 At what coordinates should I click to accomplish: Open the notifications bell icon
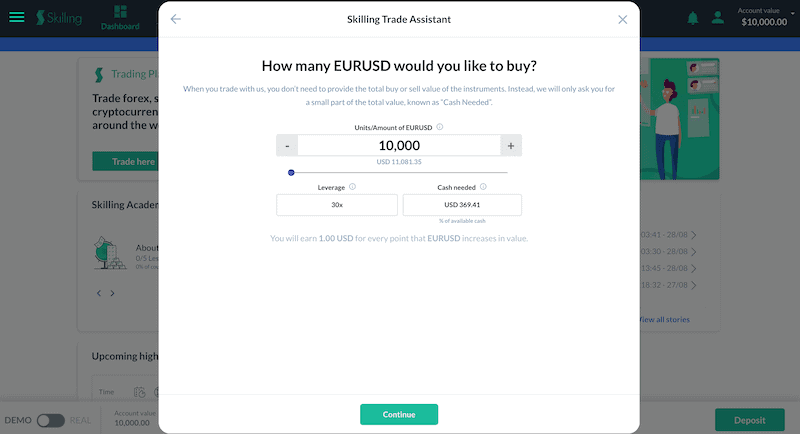692,18
